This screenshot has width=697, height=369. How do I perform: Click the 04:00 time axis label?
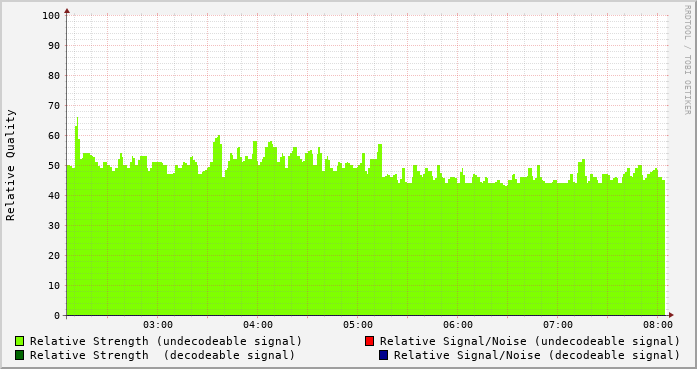[x=258, y=325]
